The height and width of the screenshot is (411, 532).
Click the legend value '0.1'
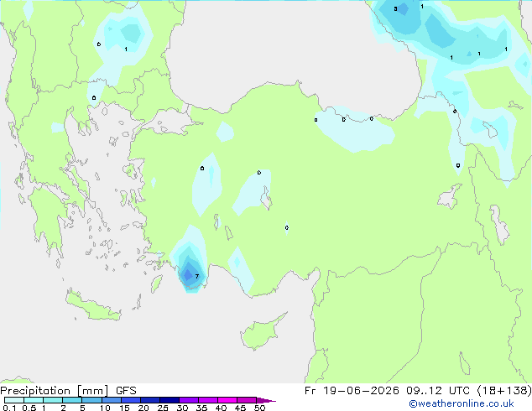(9, 408)
